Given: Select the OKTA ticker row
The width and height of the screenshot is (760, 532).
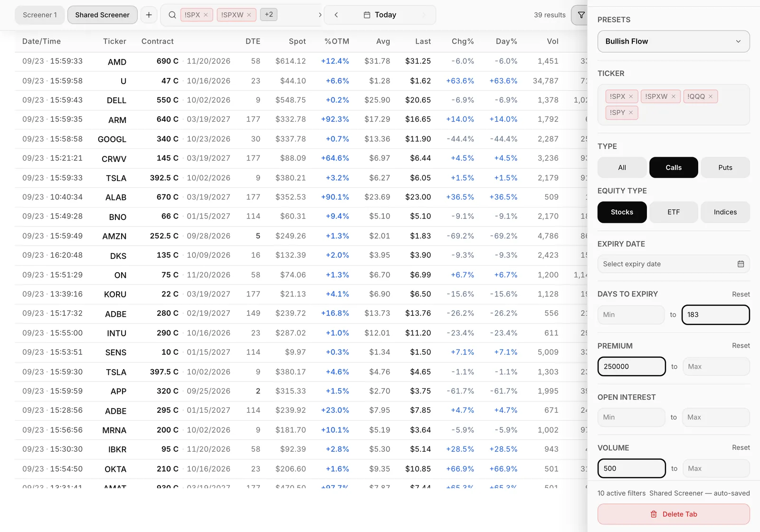Looking at the screenshot, I should 301,469.
